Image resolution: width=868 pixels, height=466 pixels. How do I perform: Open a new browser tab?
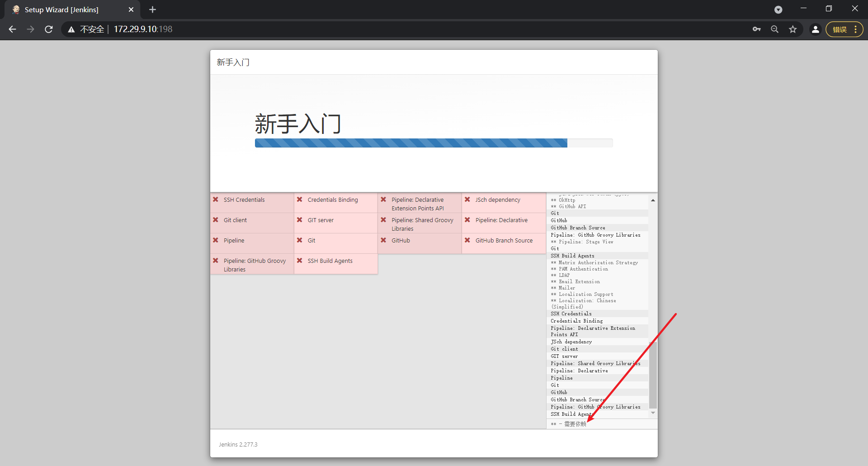[152, 10]
